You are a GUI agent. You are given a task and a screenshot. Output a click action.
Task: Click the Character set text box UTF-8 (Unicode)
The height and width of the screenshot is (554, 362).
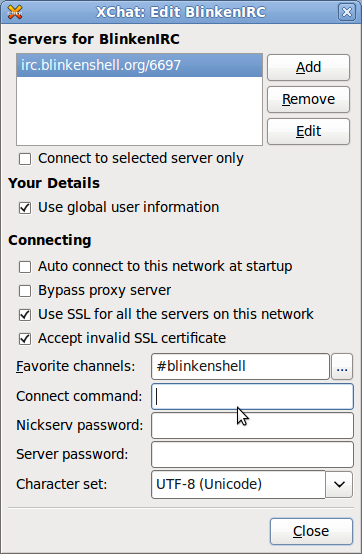238,484
